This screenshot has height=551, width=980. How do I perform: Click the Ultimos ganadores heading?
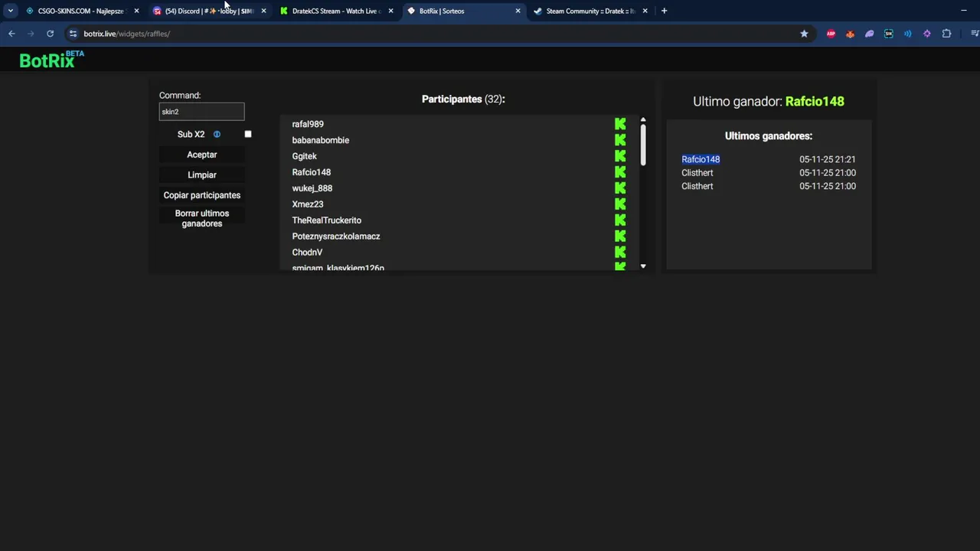pos(769,136)
